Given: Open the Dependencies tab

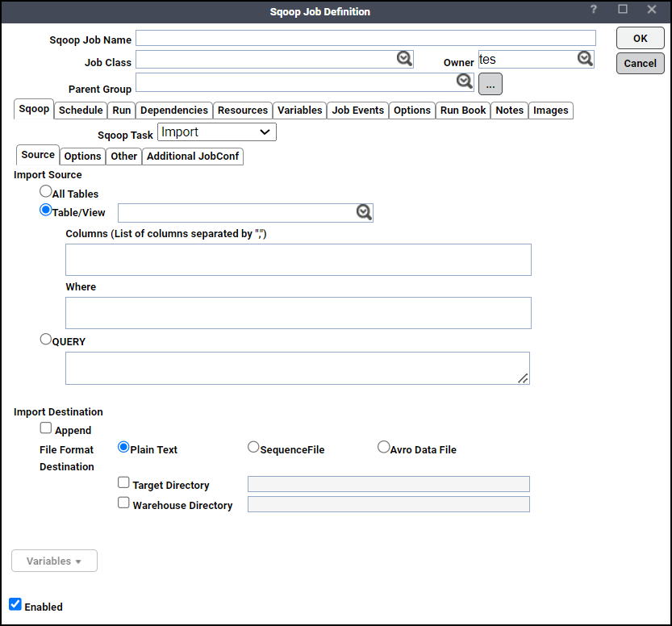Looking at the screenshot, I should (174, 111).
